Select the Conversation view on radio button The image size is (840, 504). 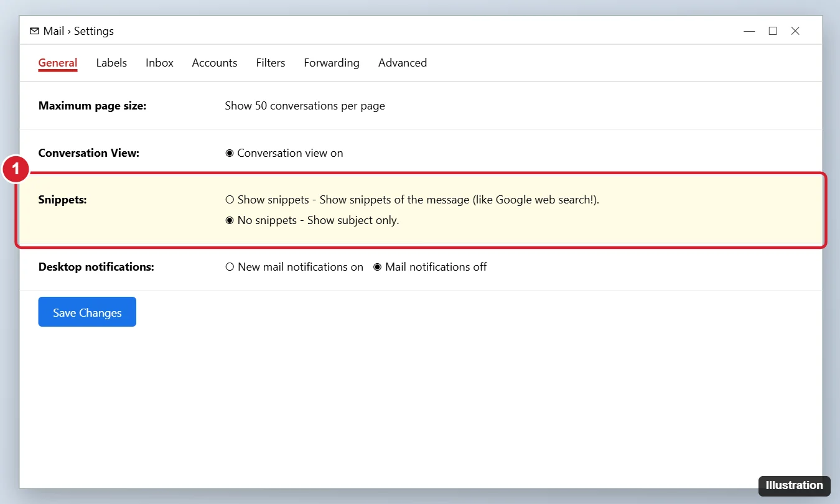(x=230, y=153)
